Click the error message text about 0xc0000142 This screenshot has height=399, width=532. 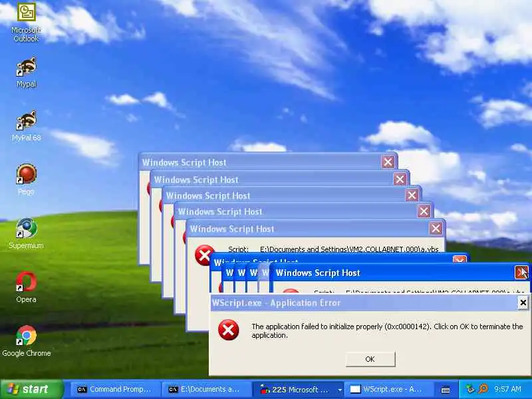point(387,331)
